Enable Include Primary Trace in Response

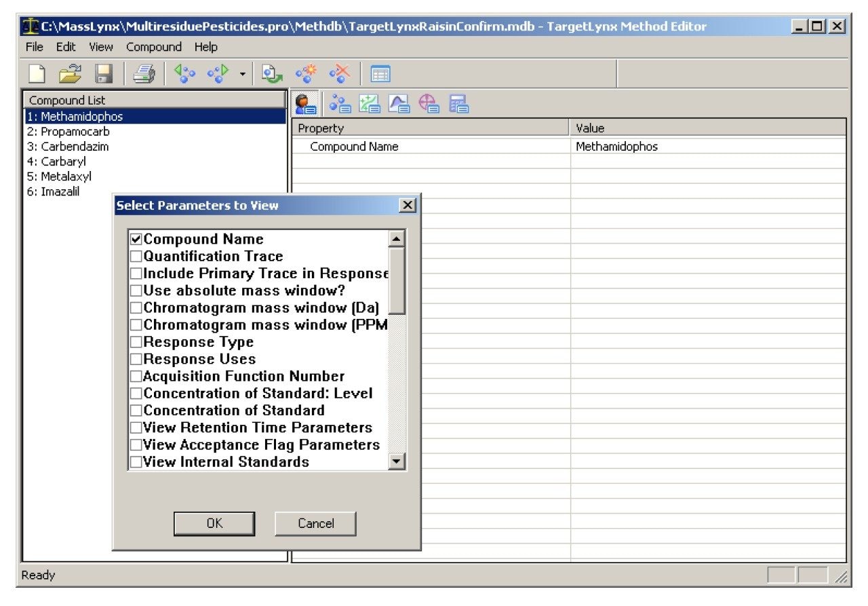(136, 273)
